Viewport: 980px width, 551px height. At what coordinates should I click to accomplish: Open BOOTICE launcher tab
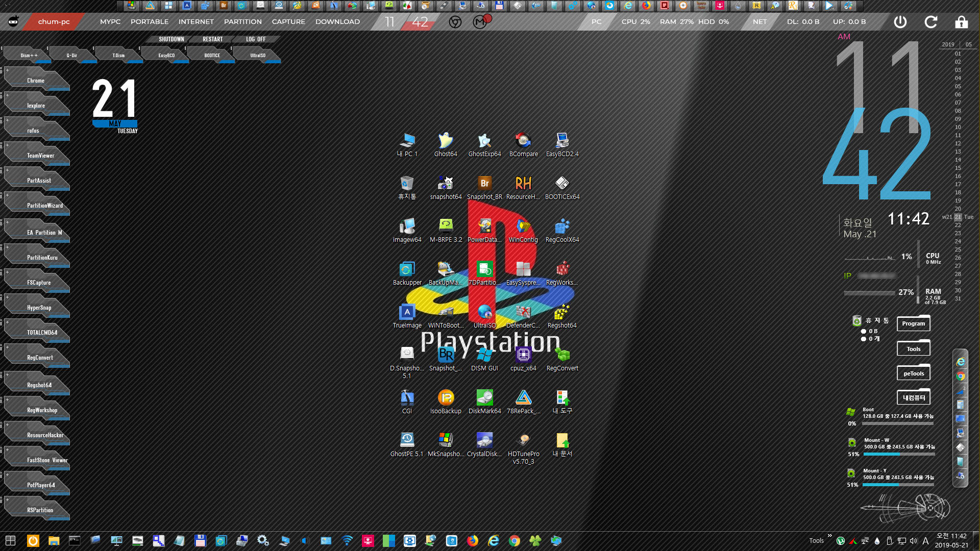tap(212, 55)
